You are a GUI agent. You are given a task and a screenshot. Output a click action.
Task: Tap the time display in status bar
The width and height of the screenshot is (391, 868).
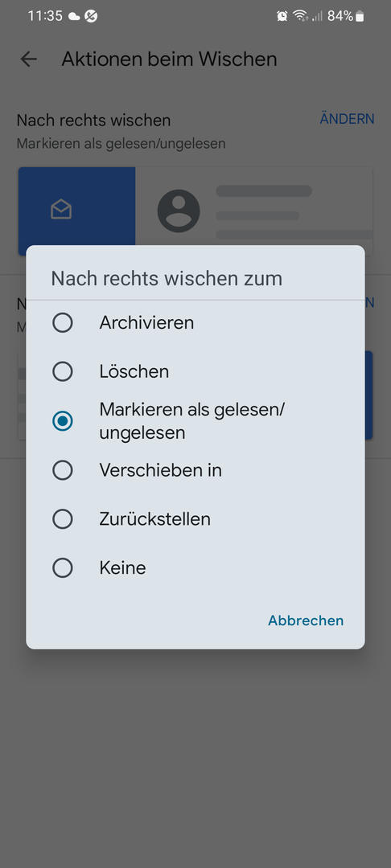pos(45,16)
